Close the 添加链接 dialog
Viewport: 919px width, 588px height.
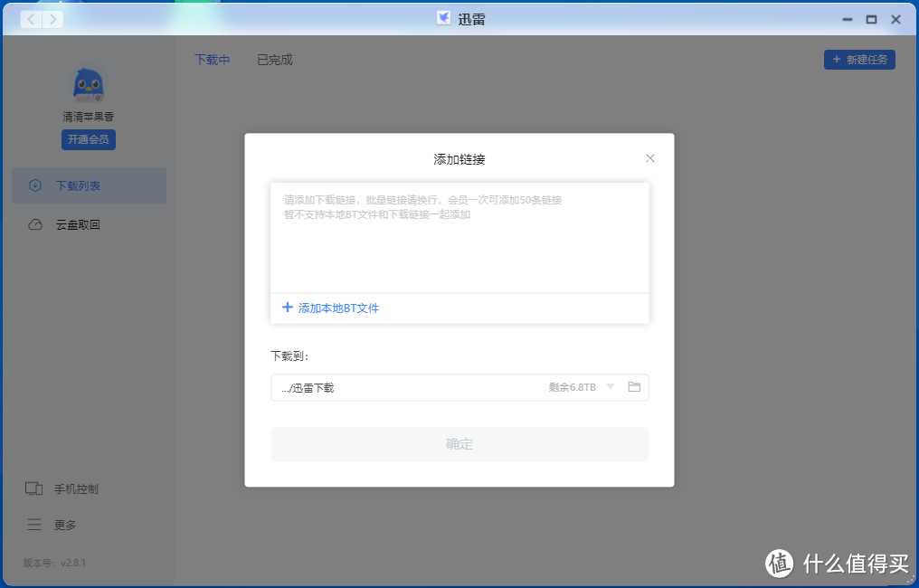(649, 158)
